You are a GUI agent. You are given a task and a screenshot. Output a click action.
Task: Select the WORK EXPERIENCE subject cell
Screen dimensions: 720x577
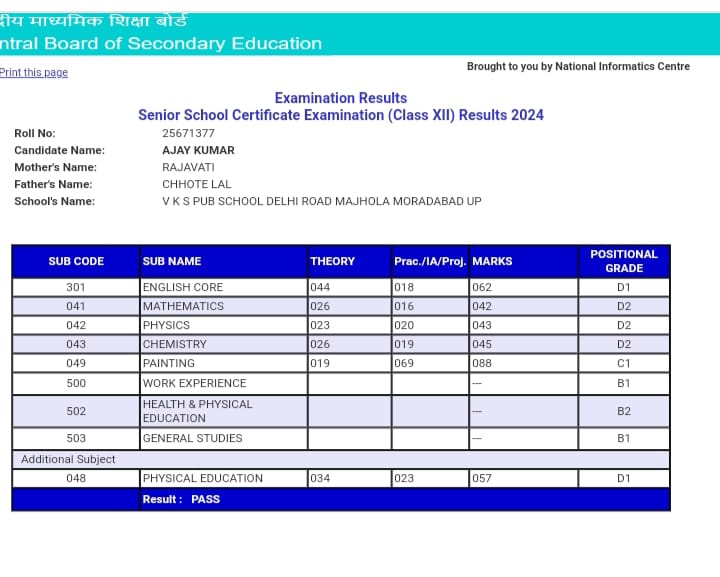(x=224, y=383)
